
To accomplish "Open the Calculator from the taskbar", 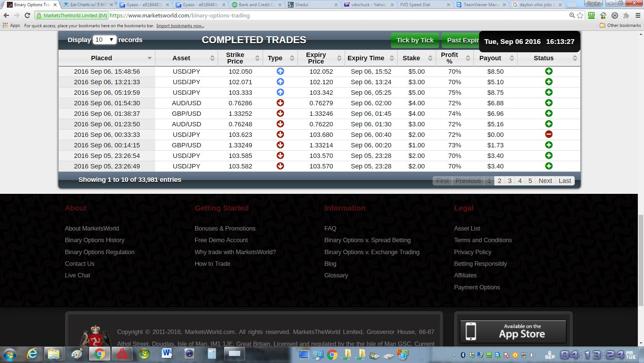I will pos(212,354).
